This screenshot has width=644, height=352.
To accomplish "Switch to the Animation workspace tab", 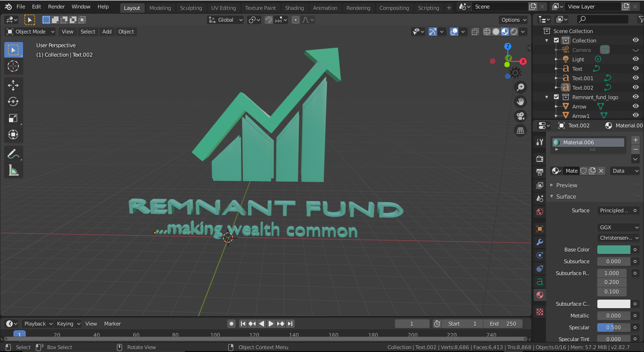I will tap(325, 8).
